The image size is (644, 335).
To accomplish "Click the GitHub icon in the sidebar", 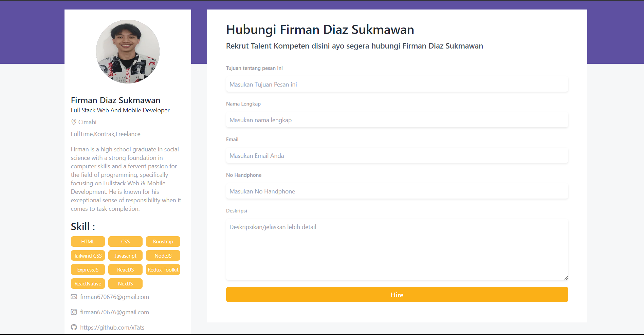I will [x=74, y=327].
